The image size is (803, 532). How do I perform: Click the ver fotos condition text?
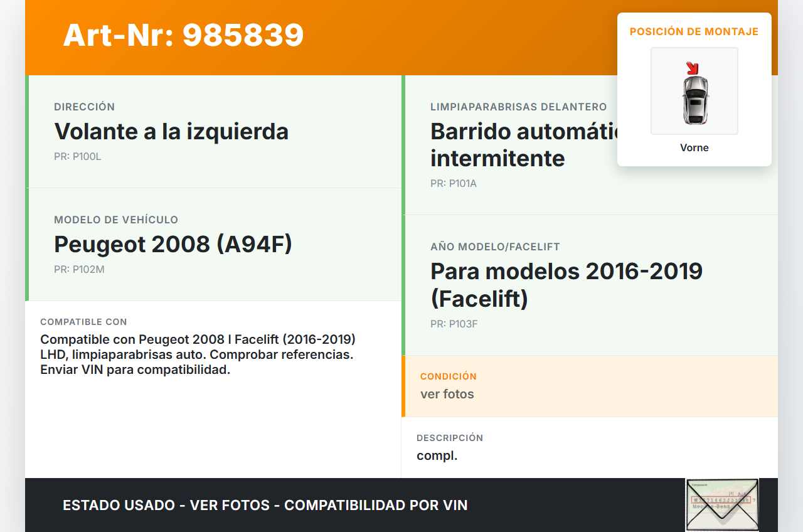[x=447, y=394]
